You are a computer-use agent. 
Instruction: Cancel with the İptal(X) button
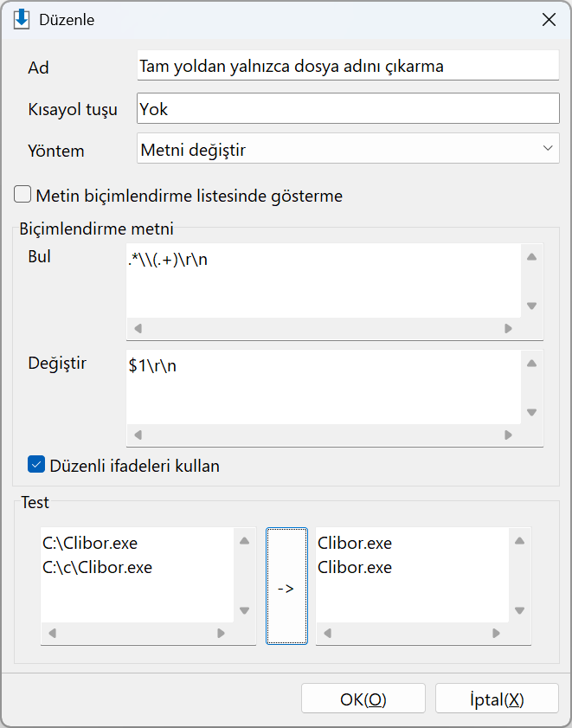pyautogui.click(x=497, y=699)
